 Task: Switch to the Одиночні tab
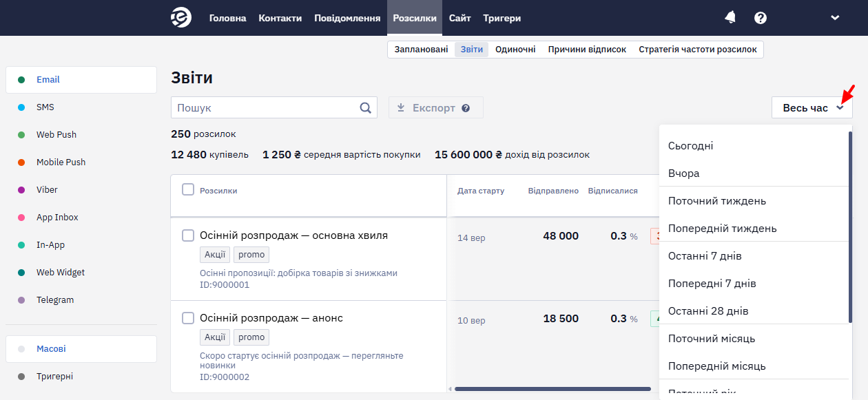tap(515, 50)
